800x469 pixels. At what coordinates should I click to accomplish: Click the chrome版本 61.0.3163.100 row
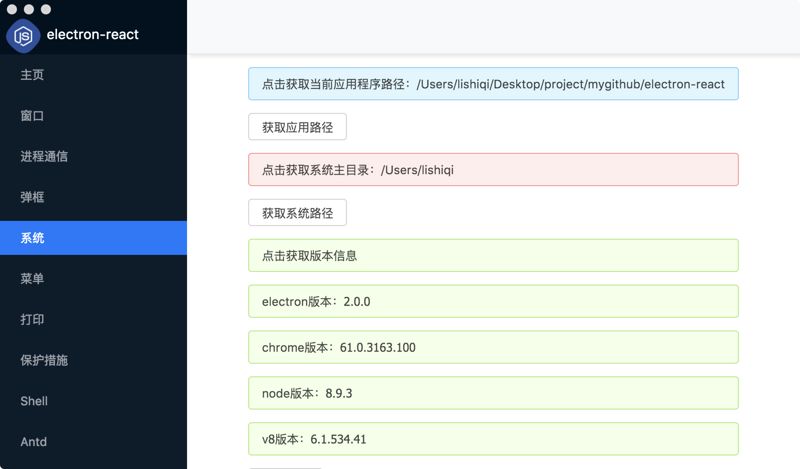point(493,347)
